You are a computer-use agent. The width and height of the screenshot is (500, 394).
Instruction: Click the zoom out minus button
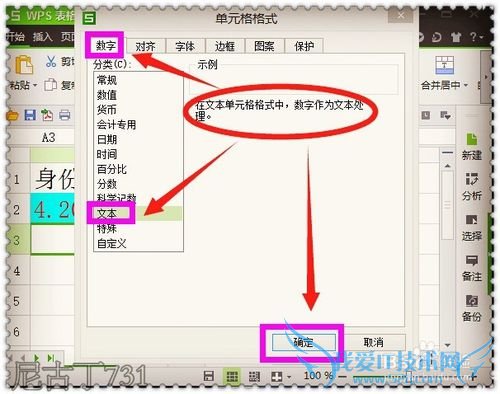[342, 376]
